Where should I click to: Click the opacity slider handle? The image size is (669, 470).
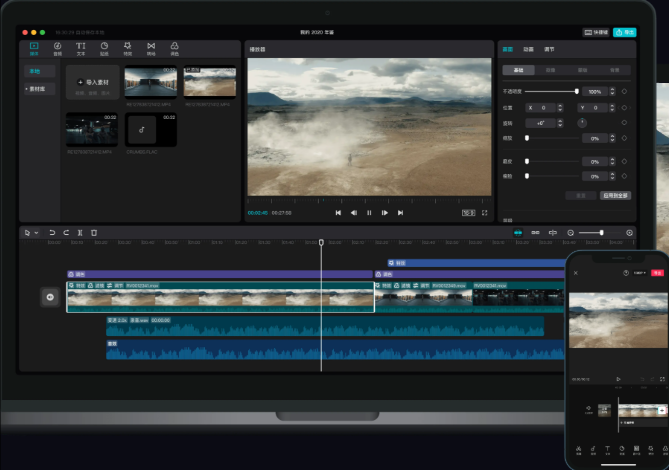pos(576,91)
